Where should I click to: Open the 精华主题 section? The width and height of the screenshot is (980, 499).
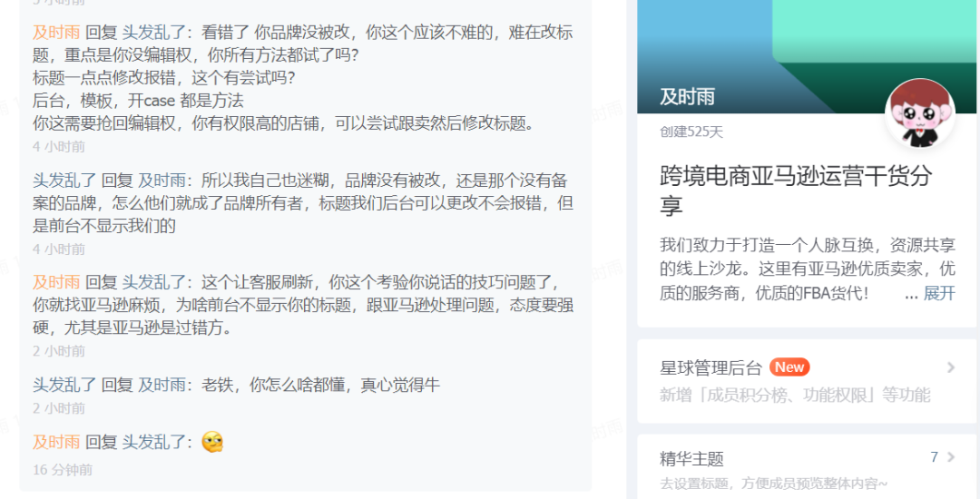point(807,466)
